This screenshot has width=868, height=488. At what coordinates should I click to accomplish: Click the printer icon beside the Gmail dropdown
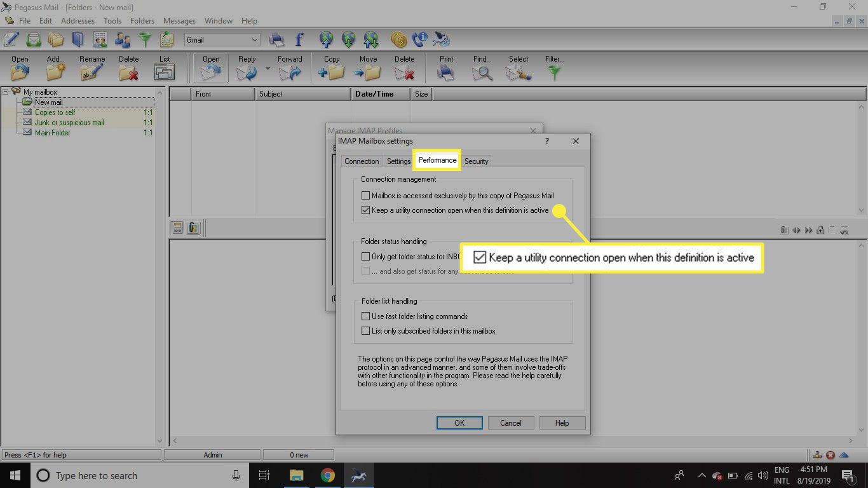tap(276, 40)
